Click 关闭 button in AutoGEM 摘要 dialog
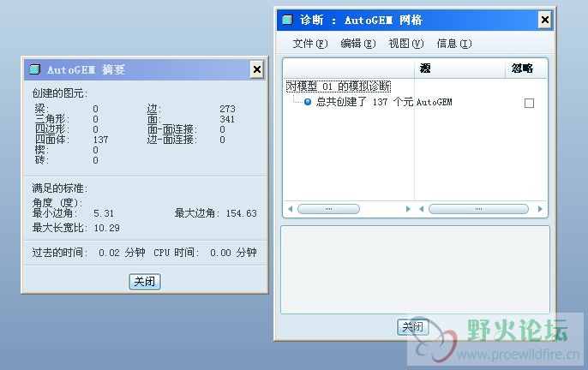 click(145, 282)
